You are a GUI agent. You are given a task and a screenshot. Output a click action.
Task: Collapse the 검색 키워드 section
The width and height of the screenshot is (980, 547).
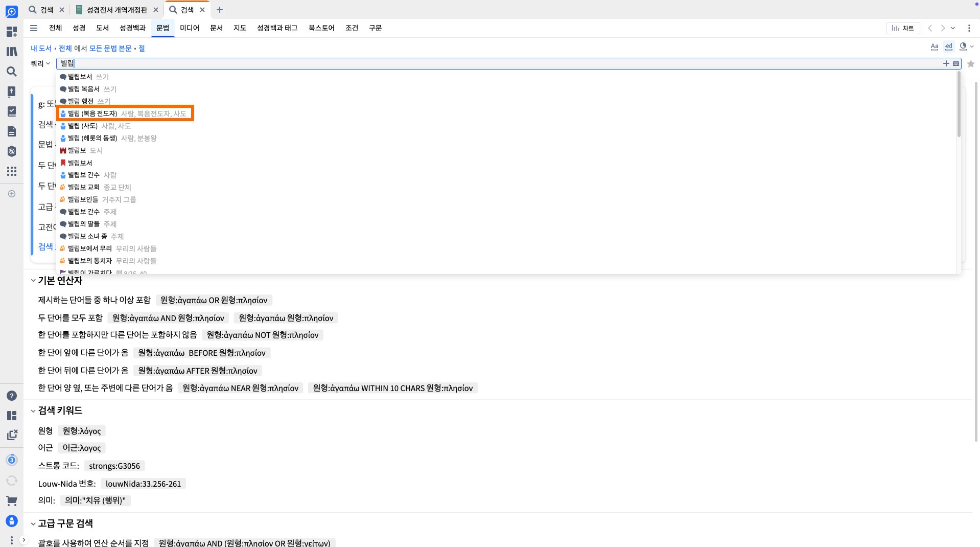click(x=33, y=411)
